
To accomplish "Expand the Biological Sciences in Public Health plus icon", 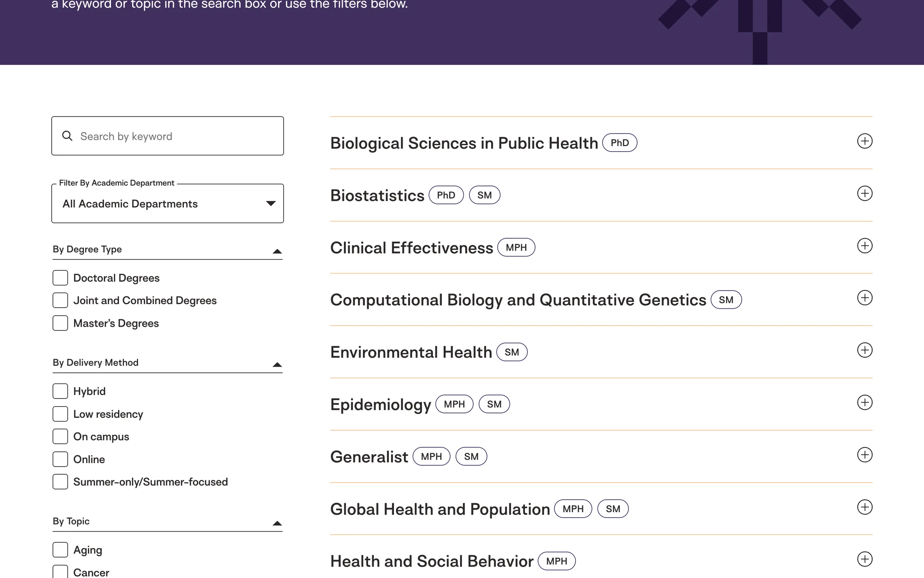I will (864, 141).
